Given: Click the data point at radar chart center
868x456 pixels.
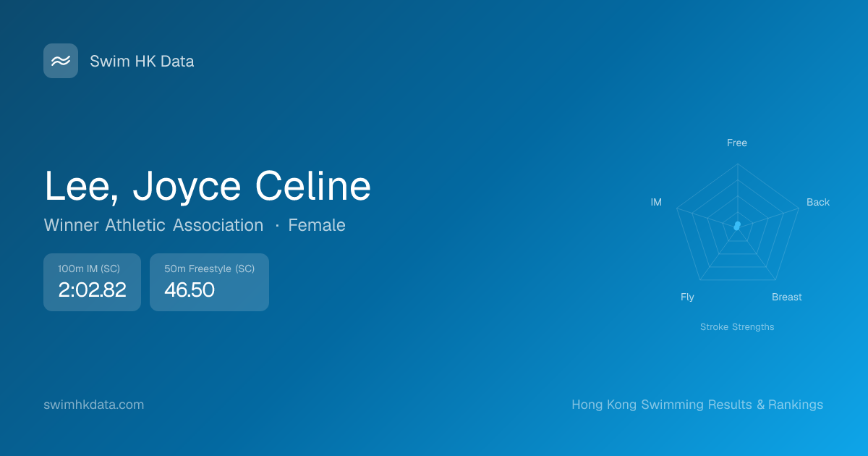Looking at the screenshot, I should [737, 226].
